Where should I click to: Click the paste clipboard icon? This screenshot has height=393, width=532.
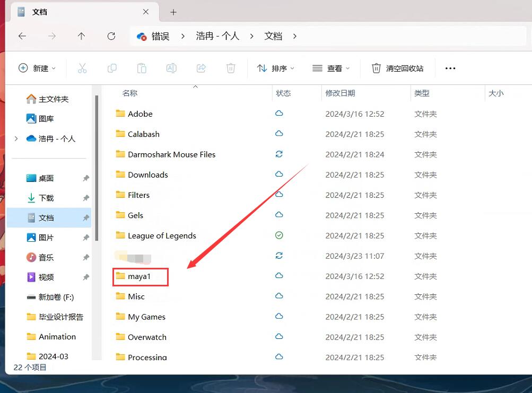(x=142, y=68)
